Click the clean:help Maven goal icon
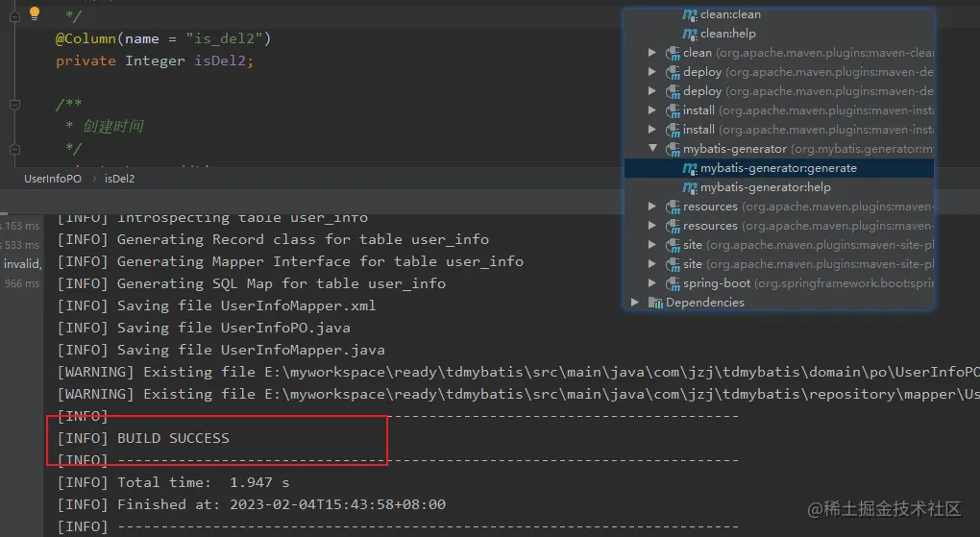The image size is (980, 537). point(690,34)
